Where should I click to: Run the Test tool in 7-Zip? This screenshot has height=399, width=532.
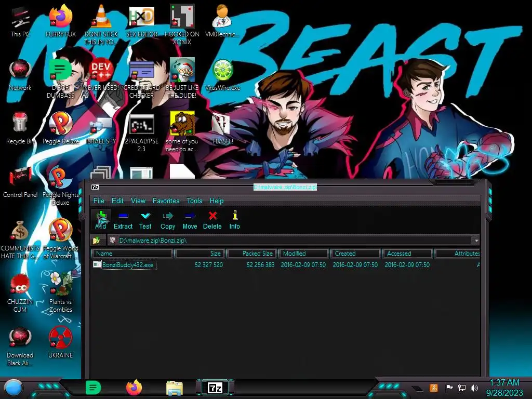coord(145,220)
